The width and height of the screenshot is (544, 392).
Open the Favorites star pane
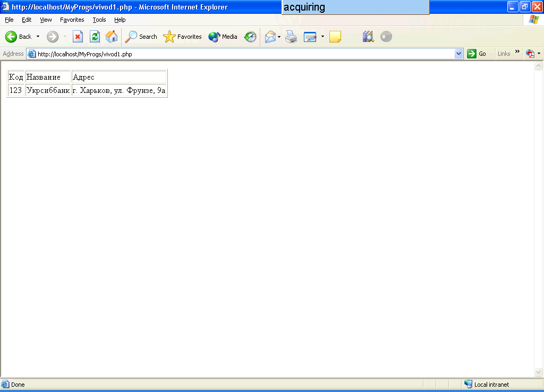pos(183,37)
